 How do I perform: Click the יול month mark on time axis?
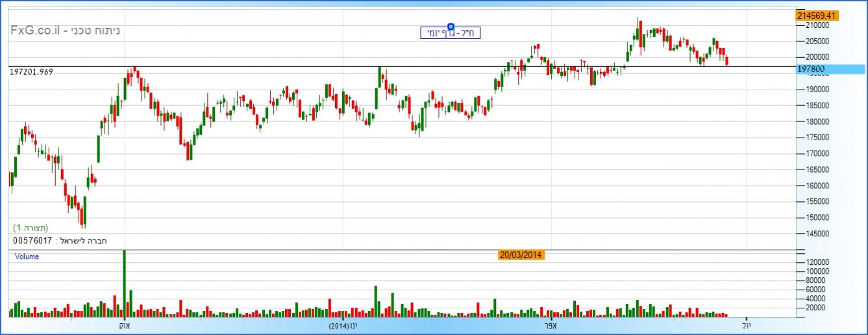tap(747, 325)
